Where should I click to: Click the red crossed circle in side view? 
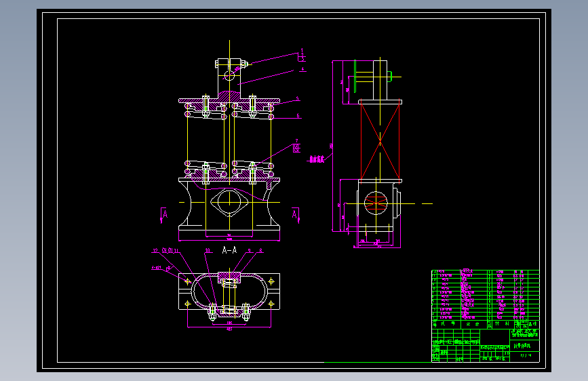376,203
